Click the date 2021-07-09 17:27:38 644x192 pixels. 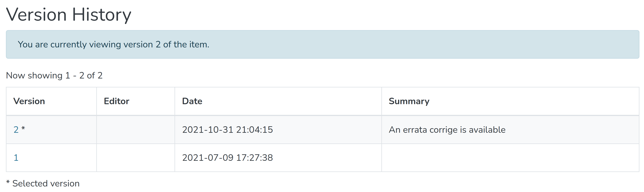tap(227, 158)
